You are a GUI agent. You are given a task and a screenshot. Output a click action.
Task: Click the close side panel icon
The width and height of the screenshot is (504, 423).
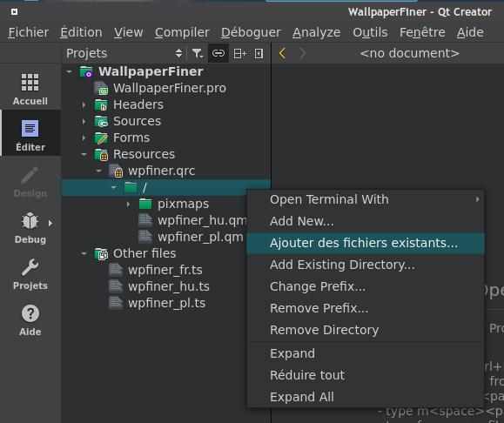tap(259, 53)
